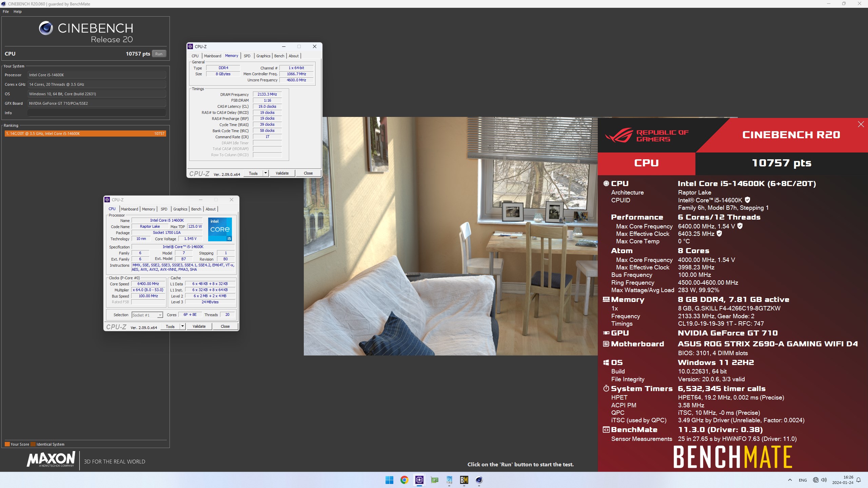The height and width of the screenshot is (488, 868).
Task: Open Graphics tab in Memory CPU-Z window
Action: [263, 56]
